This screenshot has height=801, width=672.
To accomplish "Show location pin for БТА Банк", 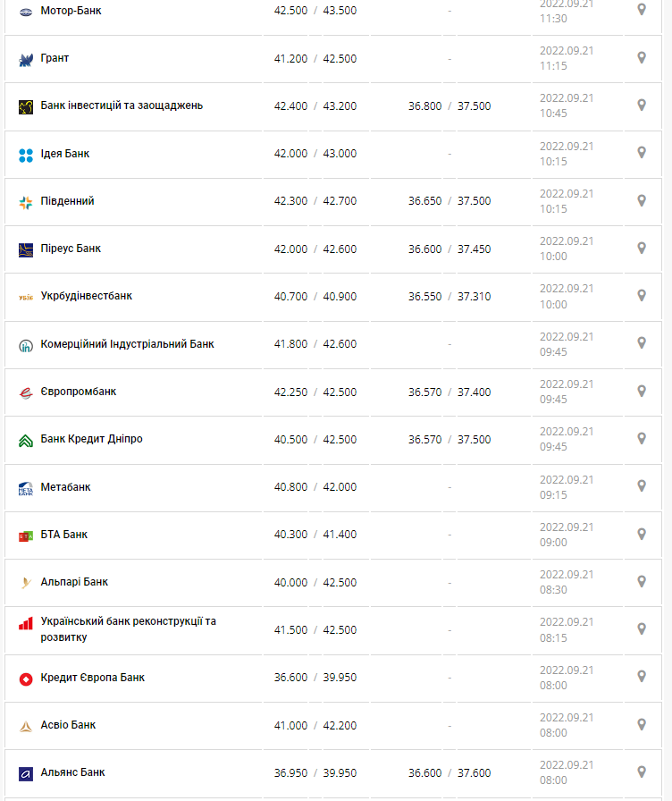I will click(x=641, y=534).
